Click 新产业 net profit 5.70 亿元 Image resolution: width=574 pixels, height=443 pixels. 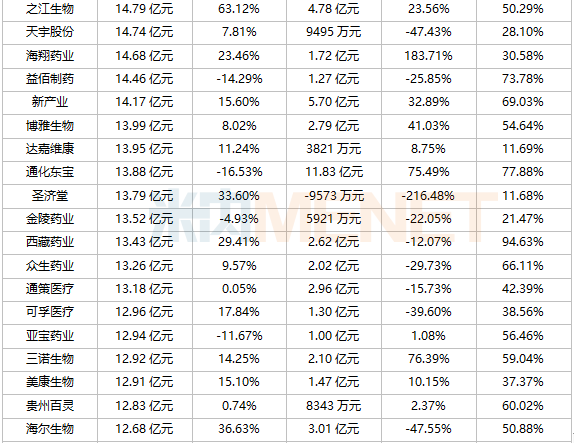click(x=333, y=102)
